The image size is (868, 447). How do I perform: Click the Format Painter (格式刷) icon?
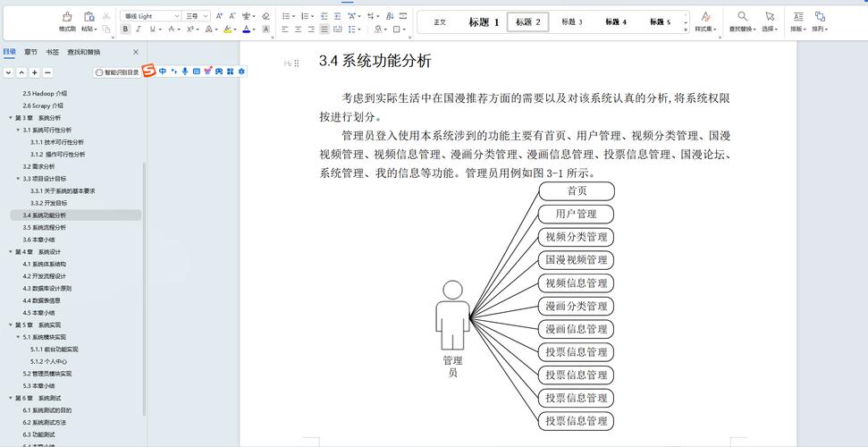click(67, 17)
